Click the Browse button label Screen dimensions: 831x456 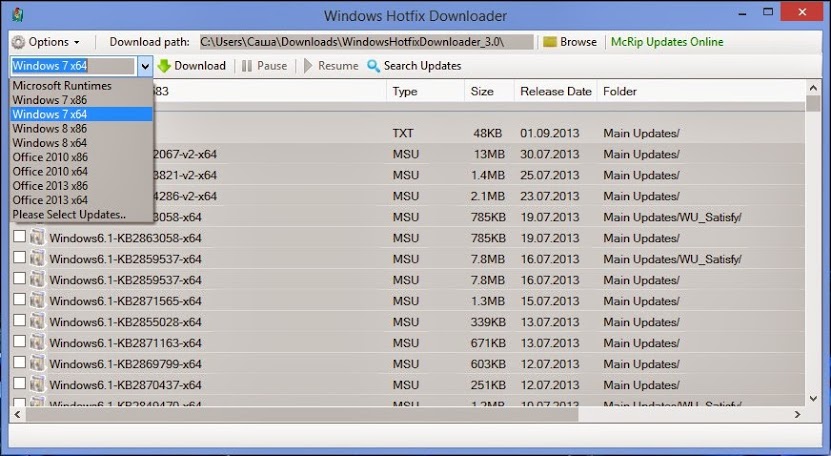pyautogui.click(x=578, y=42)
